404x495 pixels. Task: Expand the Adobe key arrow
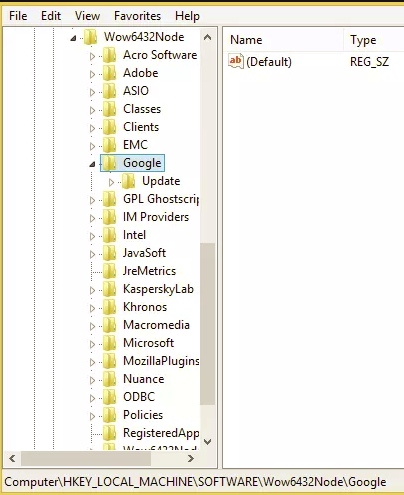click(x=93, y=74)
